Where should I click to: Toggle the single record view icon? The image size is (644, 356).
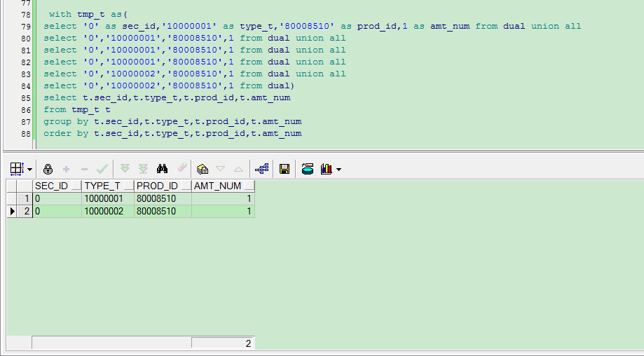(202, 169)
